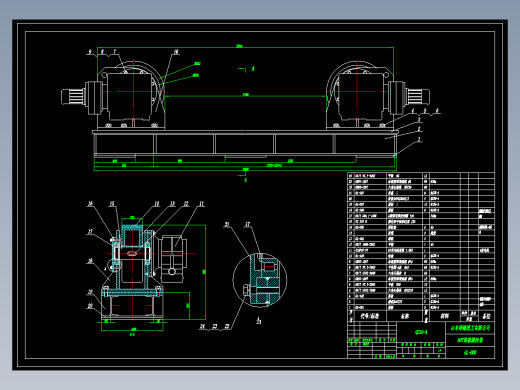
Task: Click the motor in the side section view
Action: [173, 259]
